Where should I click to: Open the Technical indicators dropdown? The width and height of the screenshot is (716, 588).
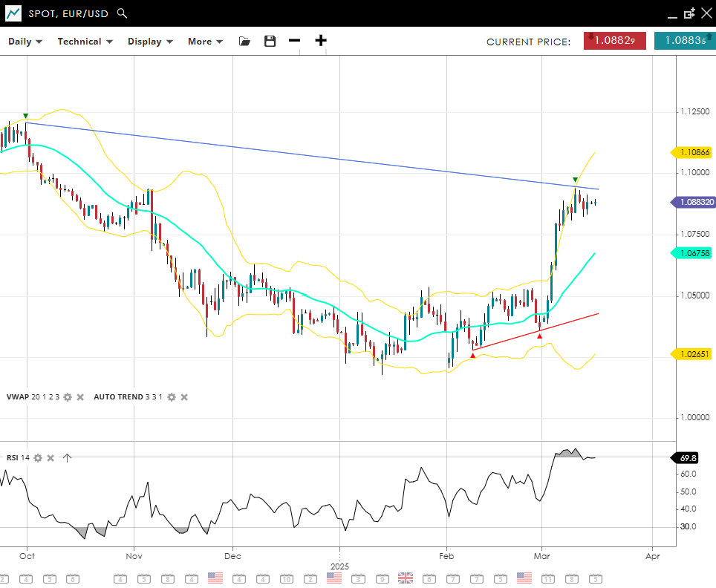click(85, 42)
